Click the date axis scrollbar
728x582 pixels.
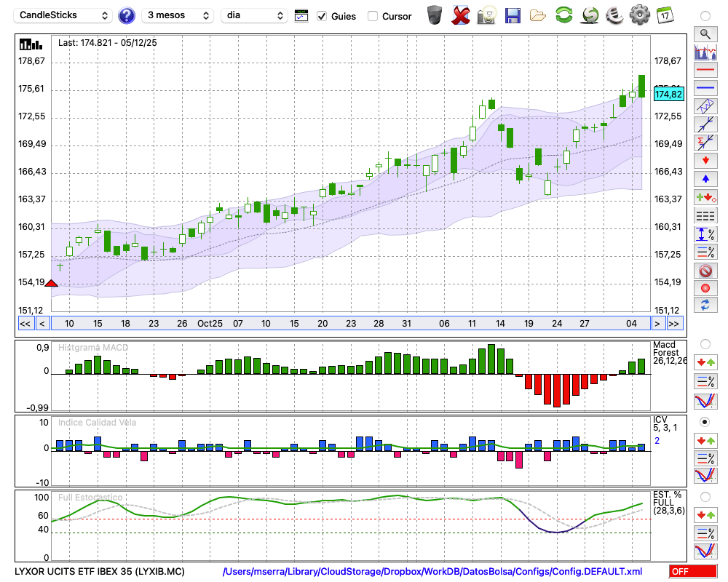point(351,324)
